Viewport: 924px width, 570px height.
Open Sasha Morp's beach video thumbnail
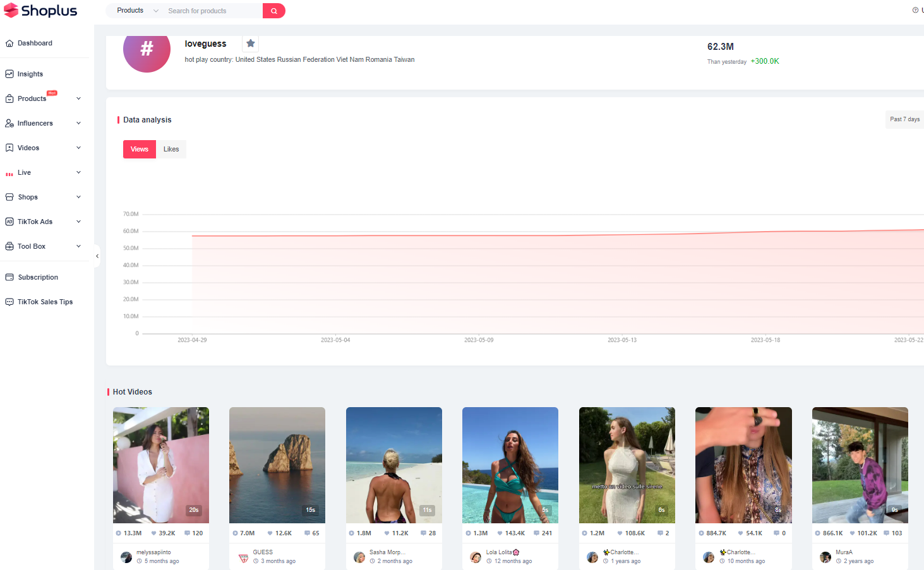(x=394, y=465)
